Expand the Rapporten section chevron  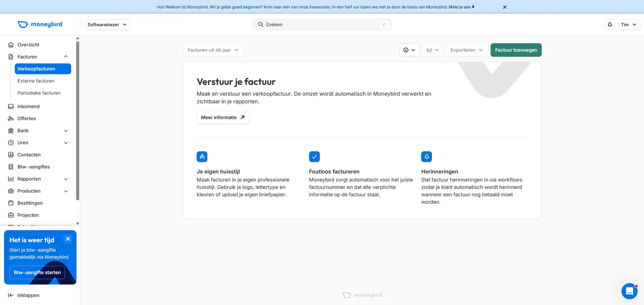[x=66, y=179]
